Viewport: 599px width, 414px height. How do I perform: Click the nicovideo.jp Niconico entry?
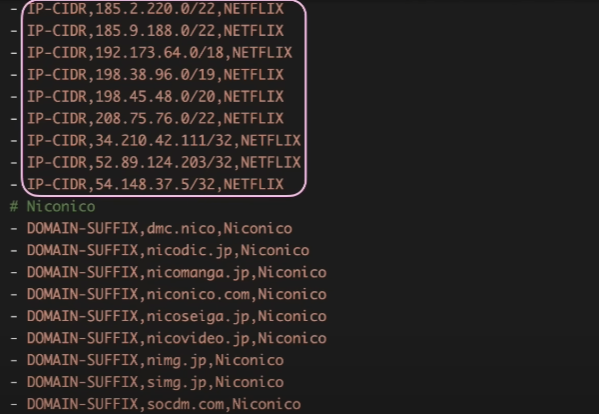(x=176, y=338)
